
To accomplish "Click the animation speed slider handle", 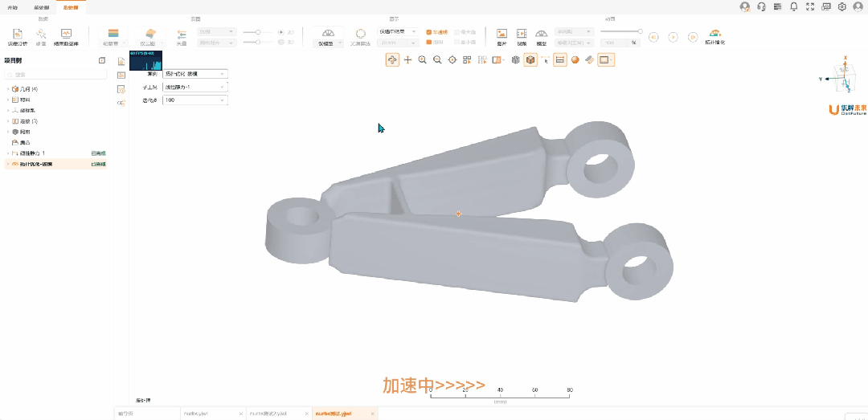I will click(x=638, y=31).
